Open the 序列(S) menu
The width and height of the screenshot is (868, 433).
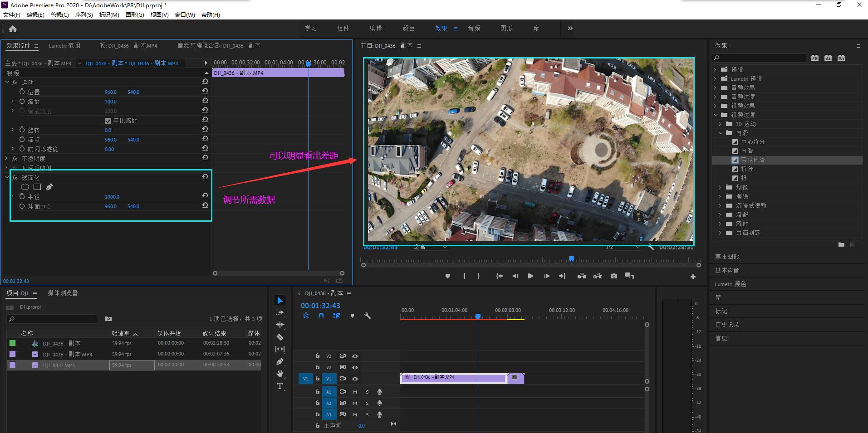pyautogui.click(x=83, y=15)
